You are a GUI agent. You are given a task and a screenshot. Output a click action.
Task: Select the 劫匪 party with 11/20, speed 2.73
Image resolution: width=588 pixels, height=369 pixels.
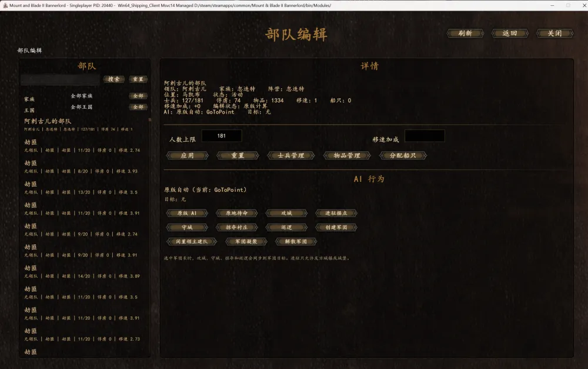tap(84, 335)
